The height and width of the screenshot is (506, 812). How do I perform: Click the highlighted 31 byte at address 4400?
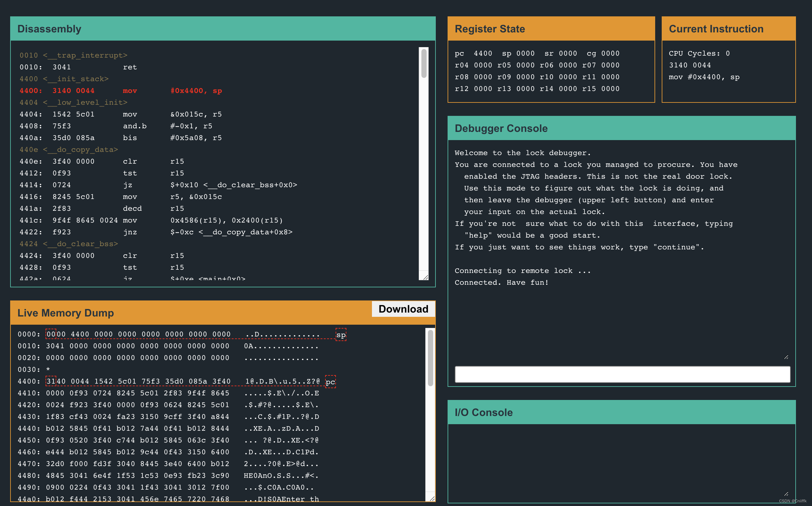(50, 382)
